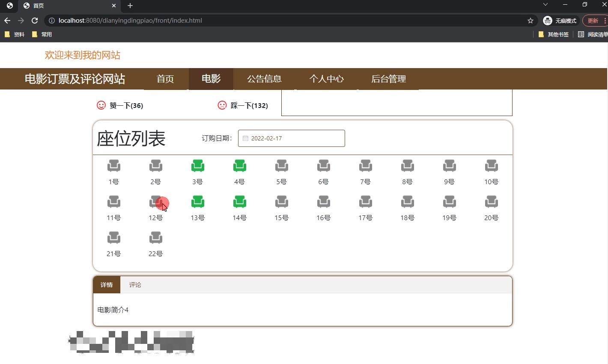
Task: Click the sad face 踩一下 icon
Action: pyautogui.click(x=222, y=105)
